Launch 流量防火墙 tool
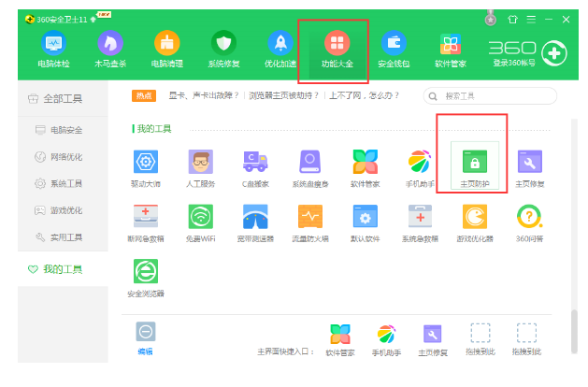This screenshot has height=387, width=588. 310,223
